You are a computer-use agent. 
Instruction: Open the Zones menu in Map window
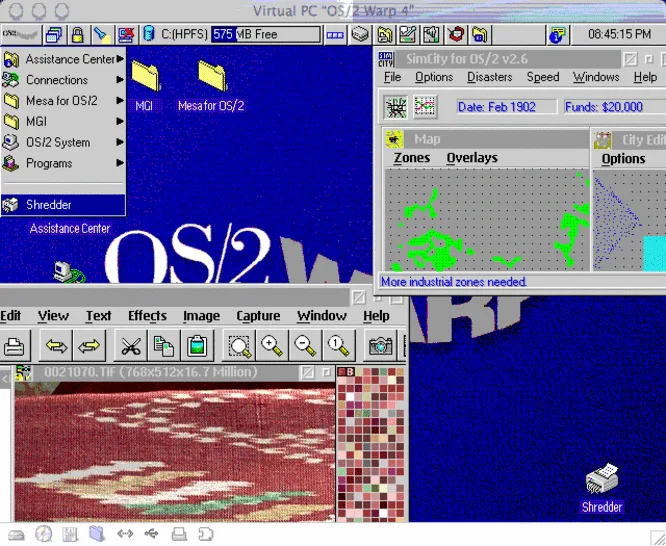(412, 158)
